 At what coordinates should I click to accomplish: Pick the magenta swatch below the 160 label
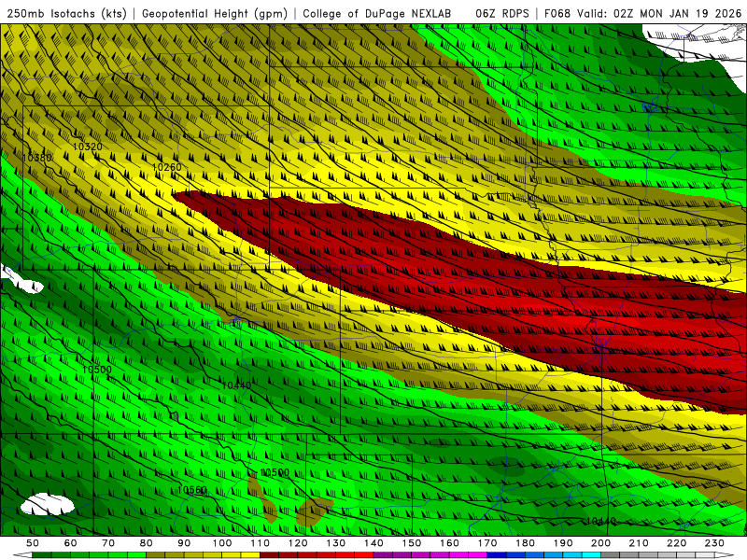458,554
